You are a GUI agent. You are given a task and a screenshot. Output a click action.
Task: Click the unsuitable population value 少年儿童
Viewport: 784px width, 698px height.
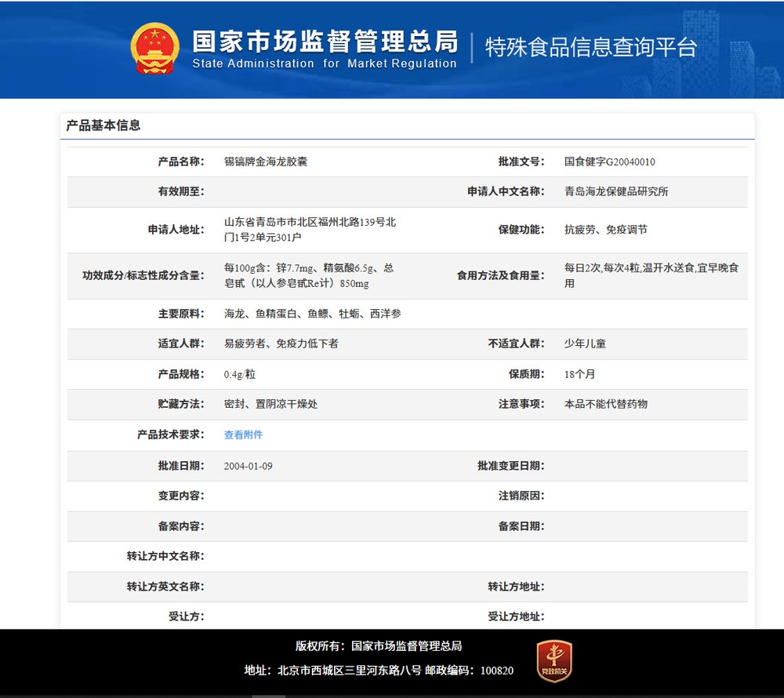point(585,344)
